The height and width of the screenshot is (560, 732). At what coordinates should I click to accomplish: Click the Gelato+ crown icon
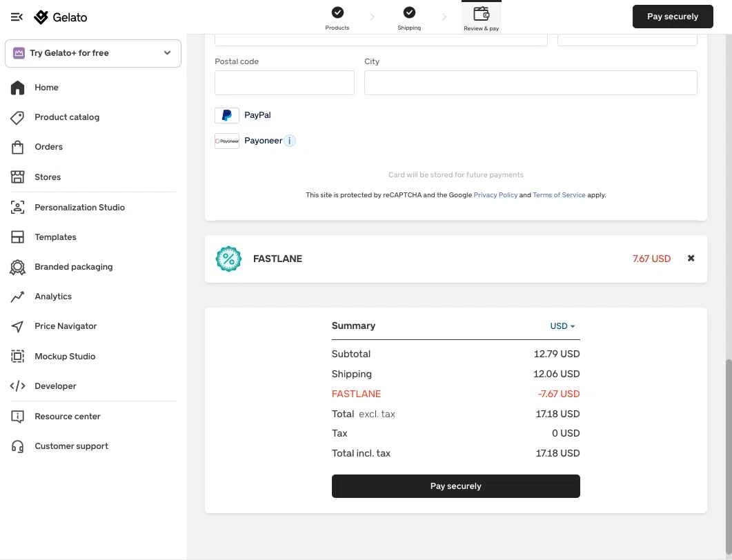tap(19, 53)
